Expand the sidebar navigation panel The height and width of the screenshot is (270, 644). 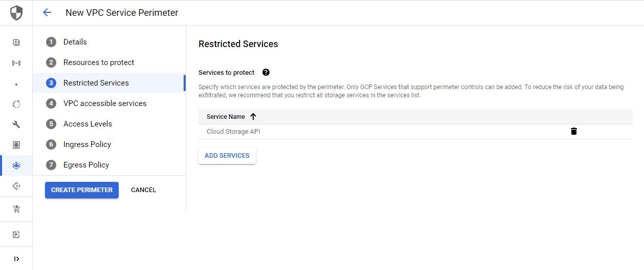click(x=16, y=259)
